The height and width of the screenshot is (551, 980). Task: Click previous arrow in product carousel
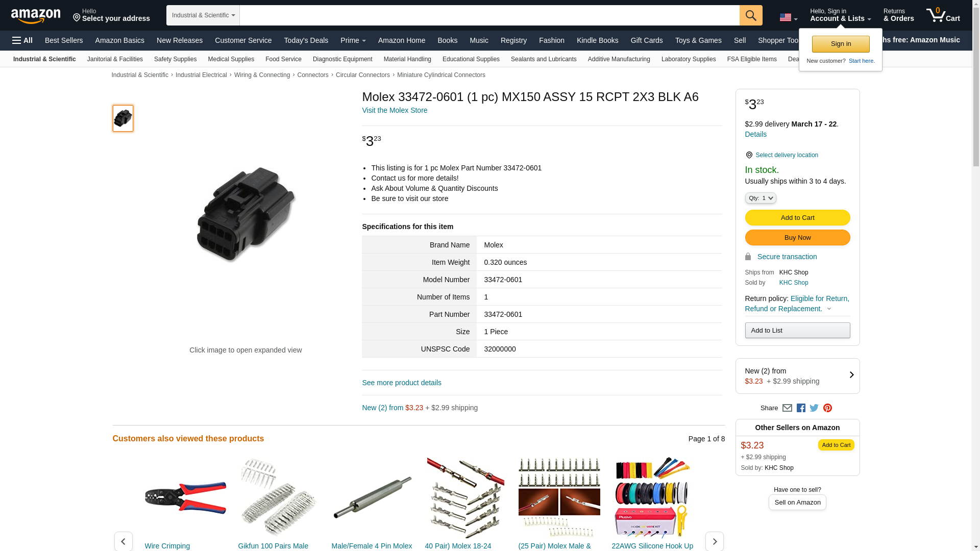123,541
